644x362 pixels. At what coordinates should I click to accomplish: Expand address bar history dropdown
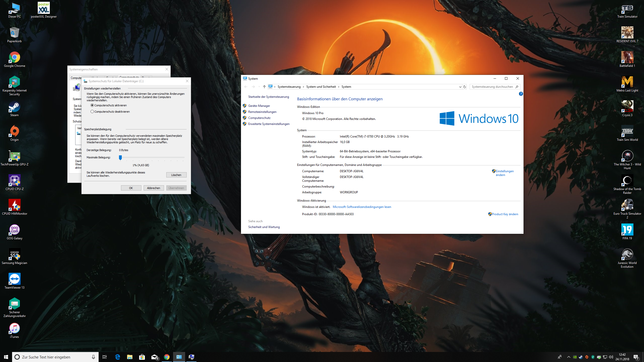tap(460, 87)
